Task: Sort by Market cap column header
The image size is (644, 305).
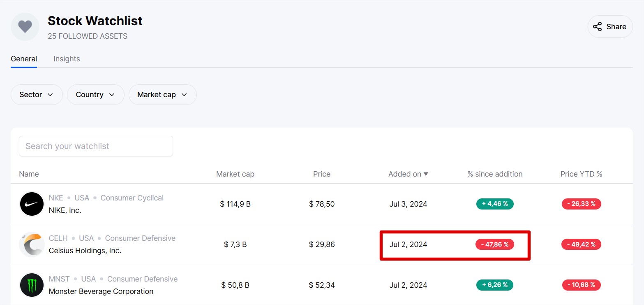Action: (235, 174)
